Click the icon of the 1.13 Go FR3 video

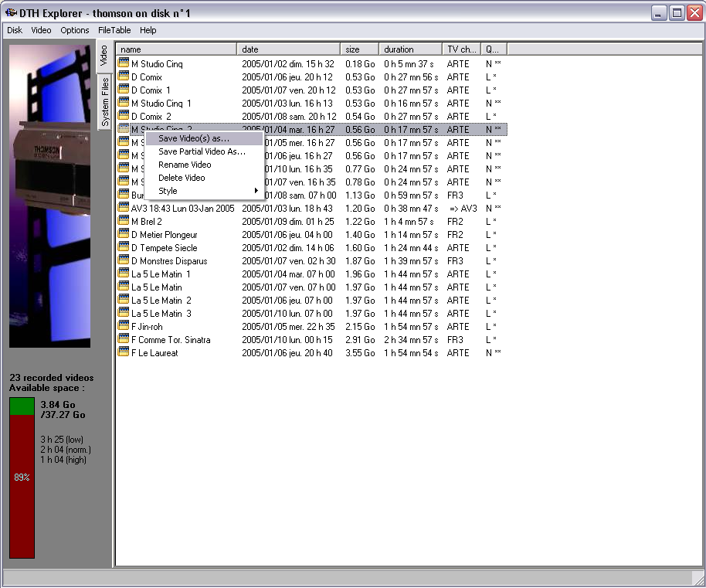(x=124, y=194)
